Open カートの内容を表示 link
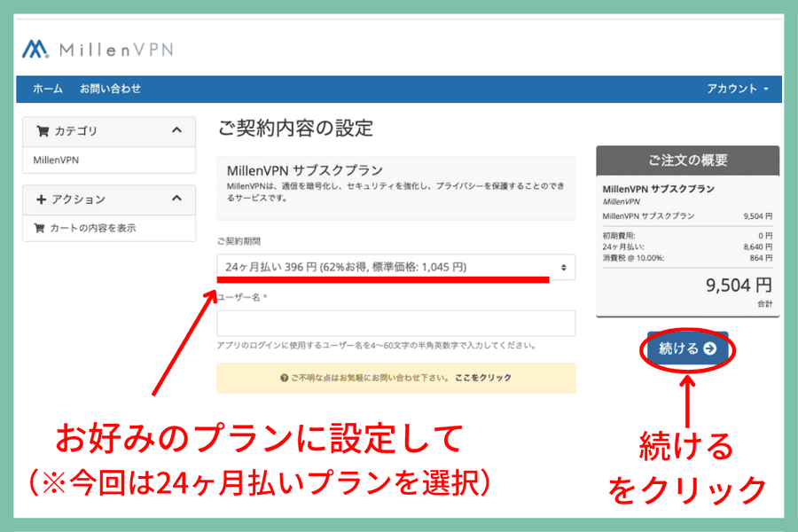The width and height of the screenshot is (798, 532). [92, 228]
